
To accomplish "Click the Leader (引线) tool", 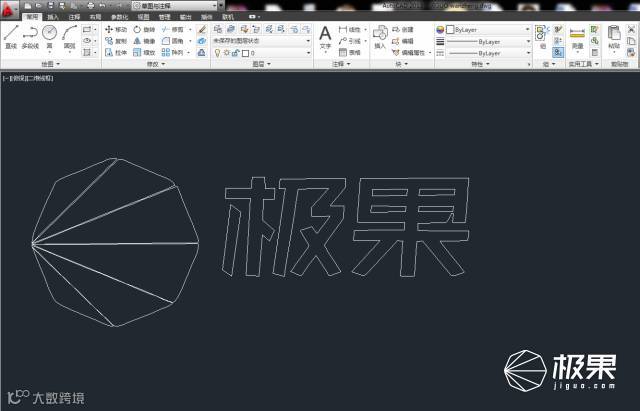I will (x=350, y=41).
